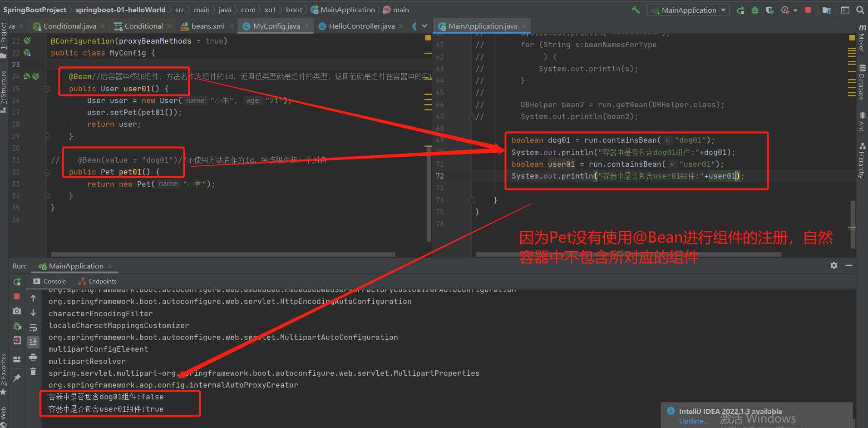Close the HelloController.java tab

401,26
